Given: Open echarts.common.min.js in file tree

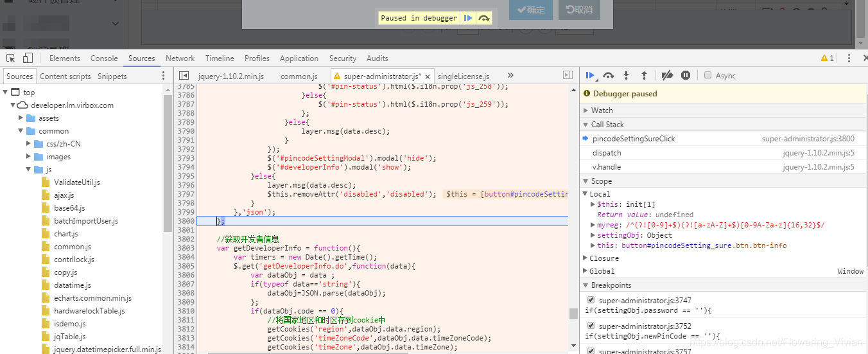Looking at the screenshot, I should [92, 298].
